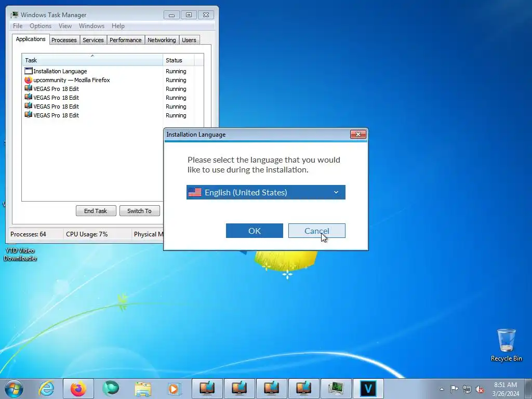Show hidden system tray icons

pos(442,389)
